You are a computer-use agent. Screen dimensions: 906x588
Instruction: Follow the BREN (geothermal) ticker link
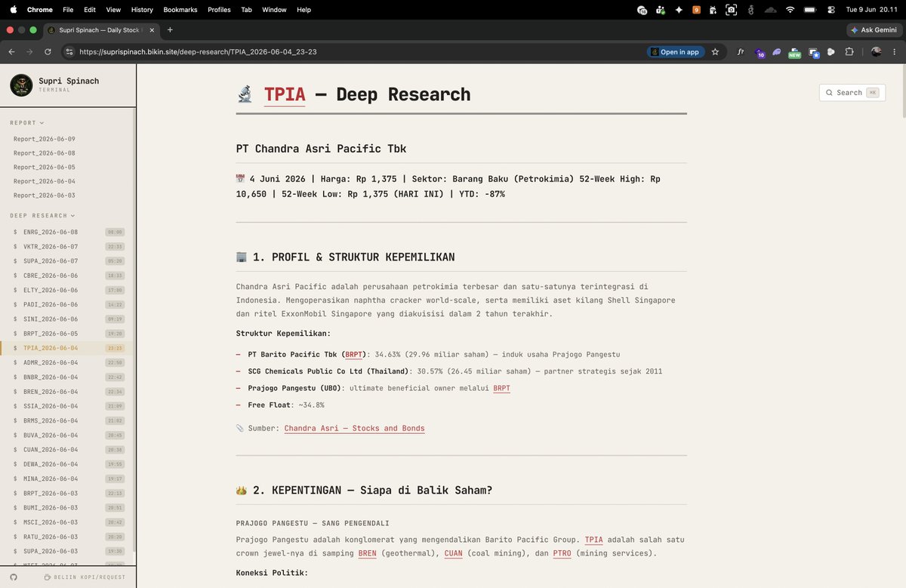point(367,553)
